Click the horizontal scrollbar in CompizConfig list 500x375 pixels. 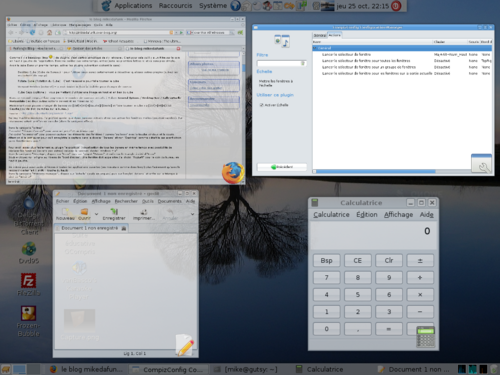[x=376, y=171]
